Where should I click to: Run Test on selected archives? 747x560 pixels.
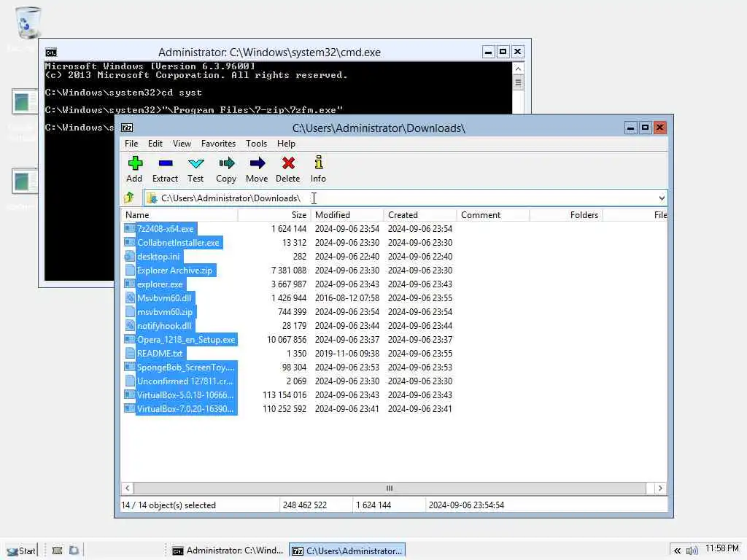(196, 169)
